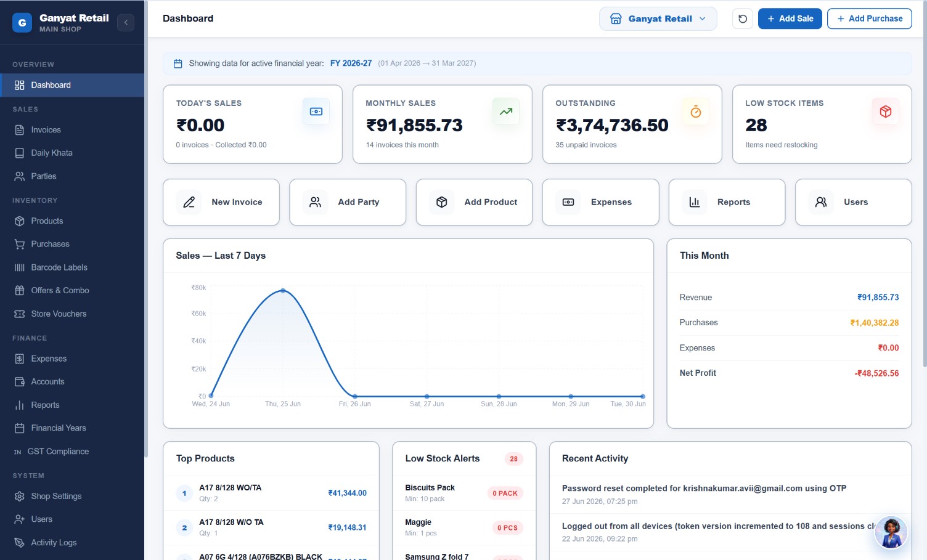
Task: Click the Daily Khata book icon
Action: tap(20, 153)
